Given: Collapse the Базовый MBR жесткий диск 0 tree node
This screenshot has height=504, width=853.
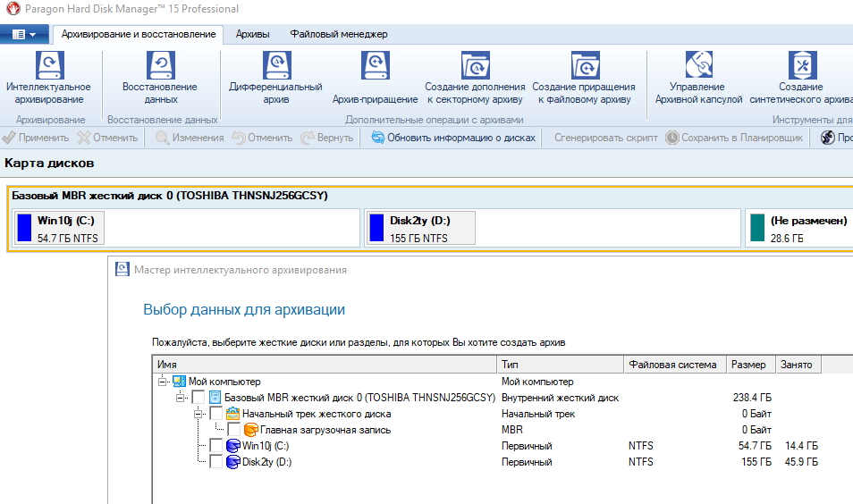Looking at the screenshot, I should pos(180,398).
